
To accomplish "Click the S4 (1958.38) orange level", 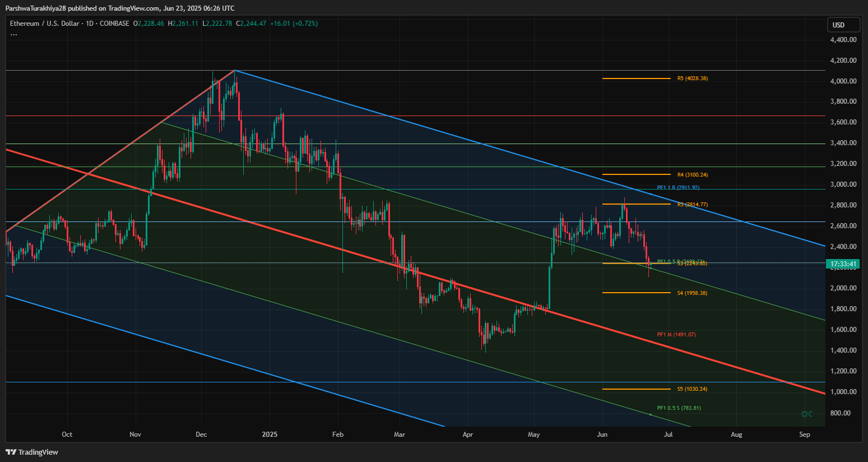I will click(692, 292).
